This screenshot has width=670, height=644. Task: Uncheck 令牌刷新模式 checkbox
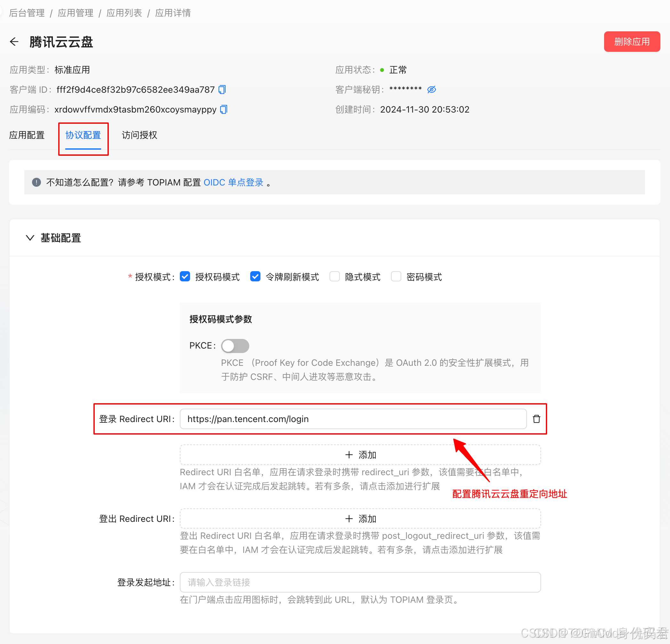point(255,277)
